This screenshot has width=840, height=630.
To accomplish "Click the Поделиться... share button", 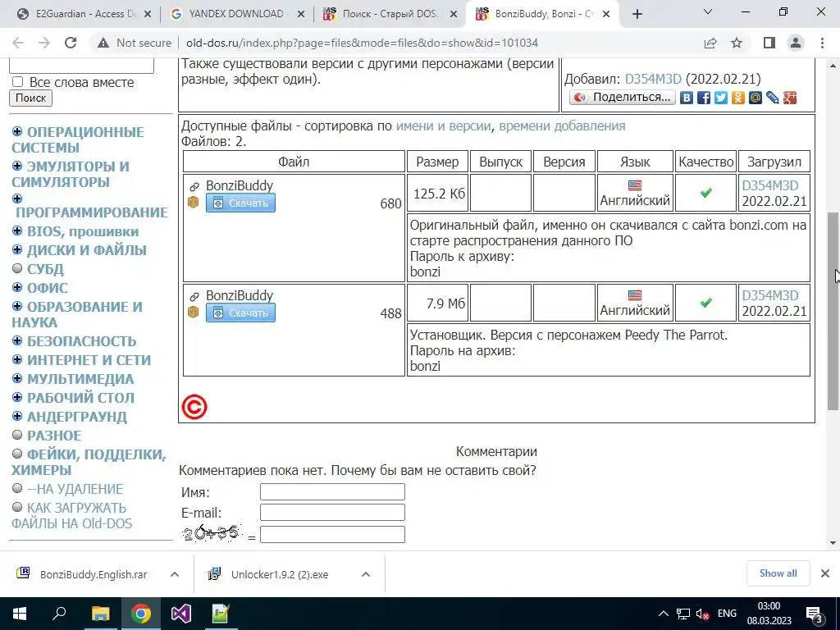I will click(623, 98).
